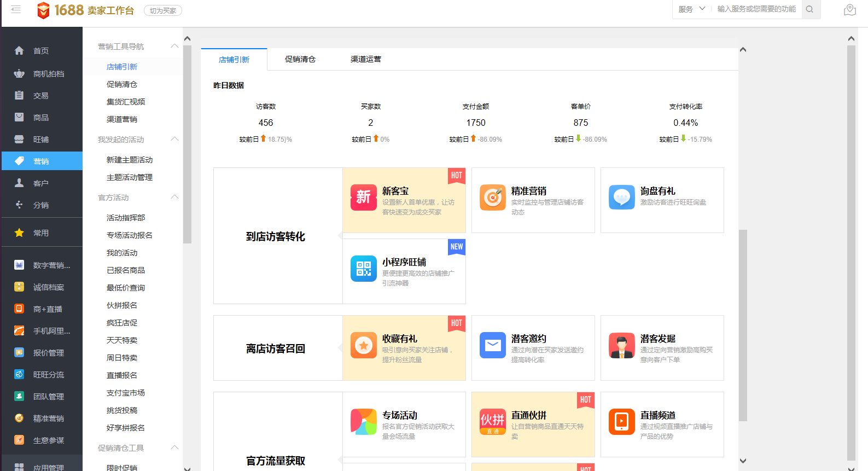Open 主题活动管理 link
868x471 pixels.
(130, 177)
